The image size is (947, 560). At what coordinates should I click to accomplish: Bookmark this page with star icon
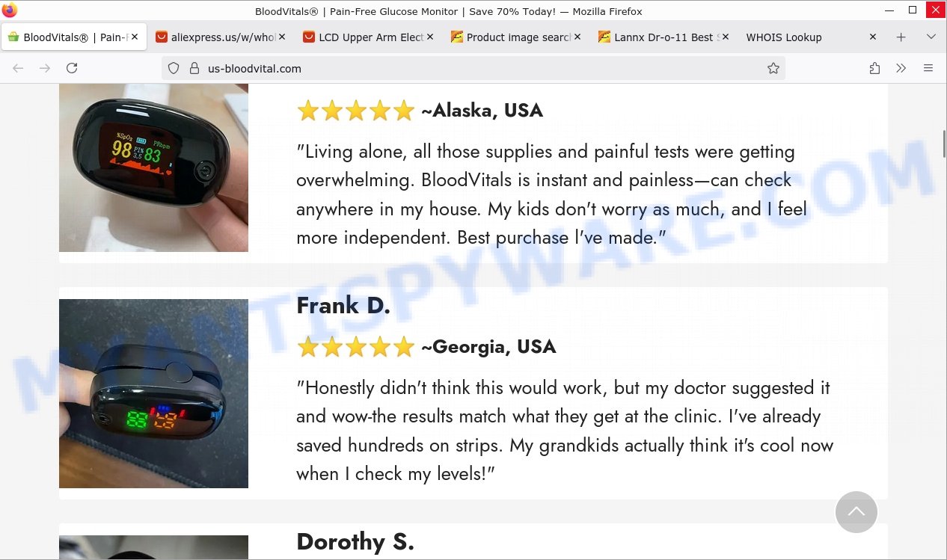click(773, 68)
